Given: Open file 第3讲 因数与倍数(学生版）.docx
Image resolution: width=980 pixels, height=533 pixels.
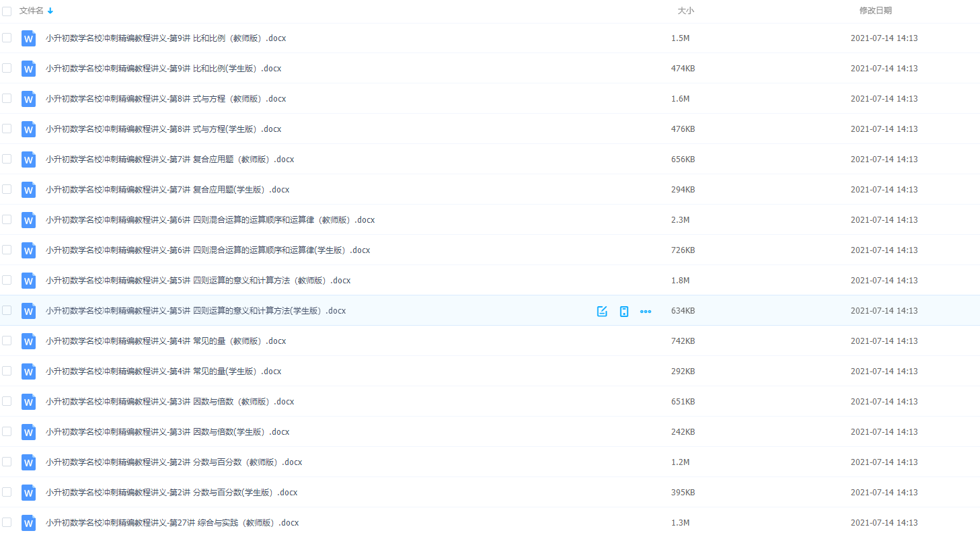Looking at the screenshot, I should click(x=167, y=432).
